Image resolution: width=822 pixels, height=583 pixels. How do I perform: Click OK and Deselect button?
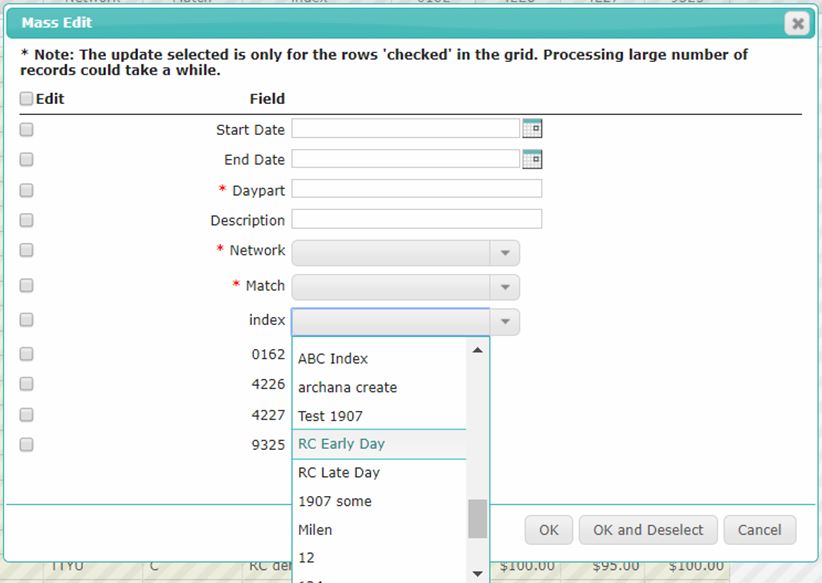[x=648, y=530]
